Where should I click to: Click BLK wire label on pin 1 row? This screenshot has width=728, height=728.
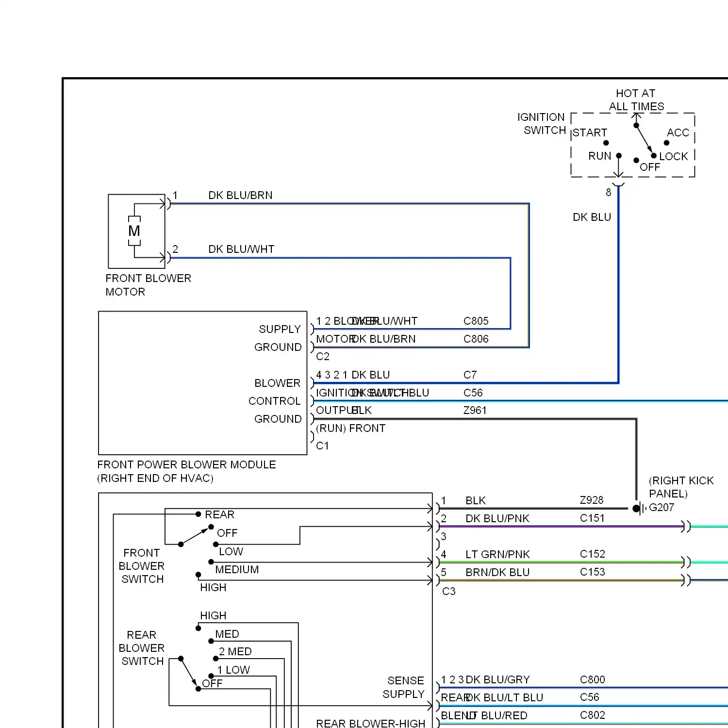(476, 501)
